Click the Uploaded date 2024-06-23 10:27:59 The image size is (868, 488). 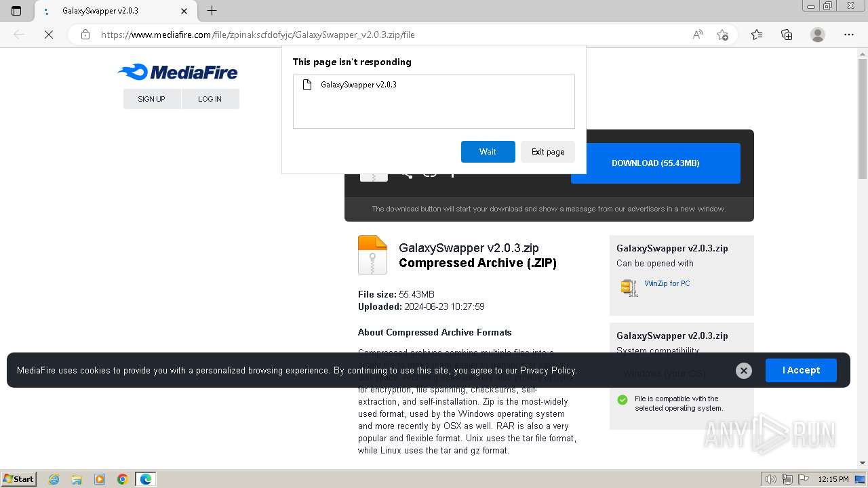coord(444,306)
